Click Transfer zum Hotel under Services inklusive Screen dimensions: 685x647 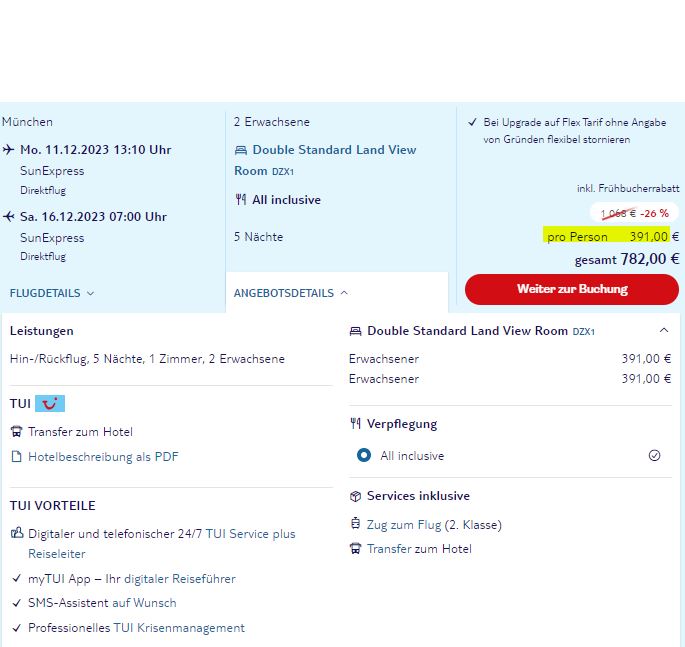[419, 549]
